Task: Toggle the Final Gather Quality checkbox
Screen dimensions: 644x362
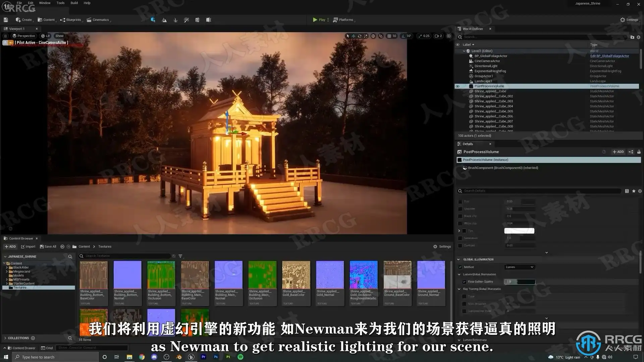Action: tap(464, 282)
